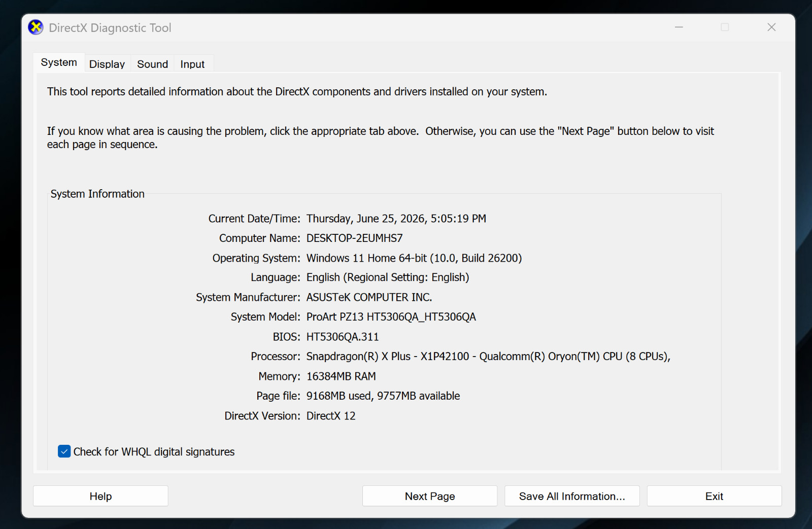Click the System Manufacturer label
Image resolution: width=812 pixels, height=529 pixels.
coord(248,297)
